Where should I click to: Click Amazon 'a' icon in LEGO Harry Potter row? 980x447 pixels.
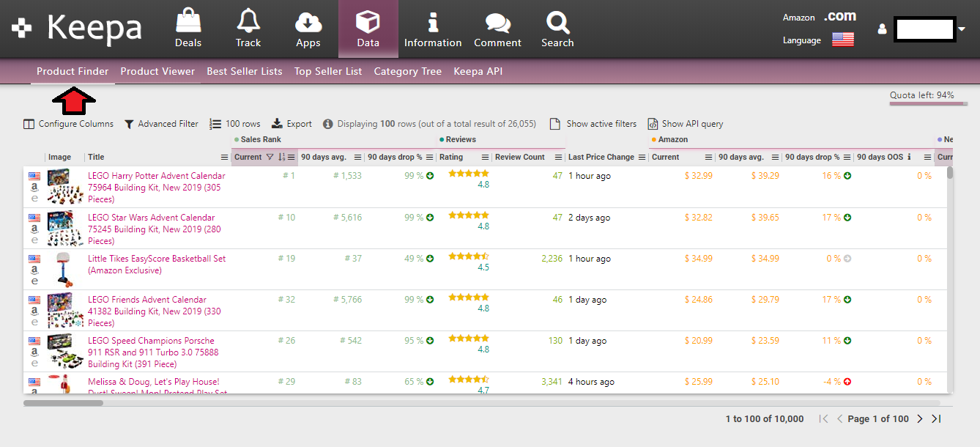click(x=34, y=188)
